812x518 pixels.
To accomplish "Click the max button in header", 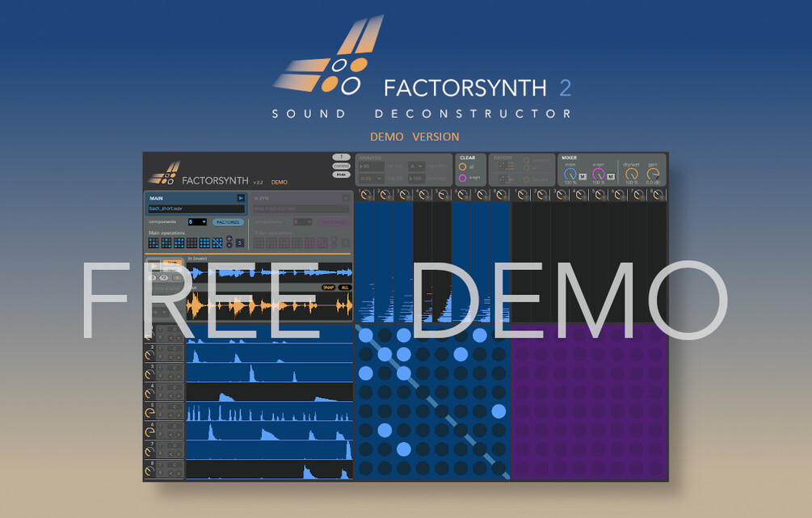I will click(341, 175).
